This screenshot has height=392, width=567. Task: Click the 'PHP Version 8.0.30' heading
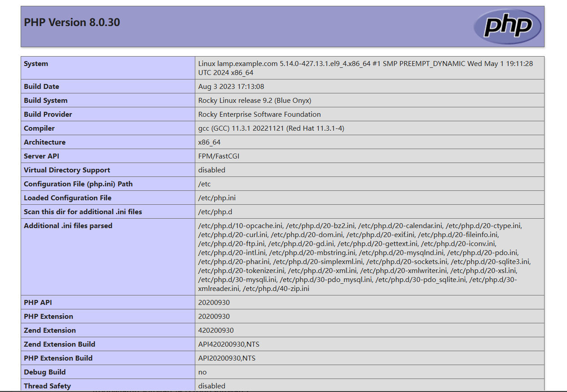(72, 22)
